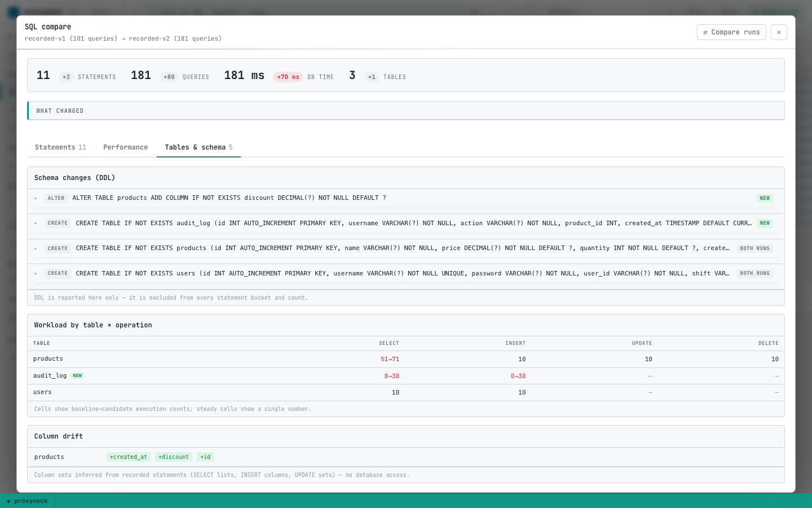The height and width of the screenshot is (508, 812).
Task: Click the +discount column drift tag
Action: (174, 457)
